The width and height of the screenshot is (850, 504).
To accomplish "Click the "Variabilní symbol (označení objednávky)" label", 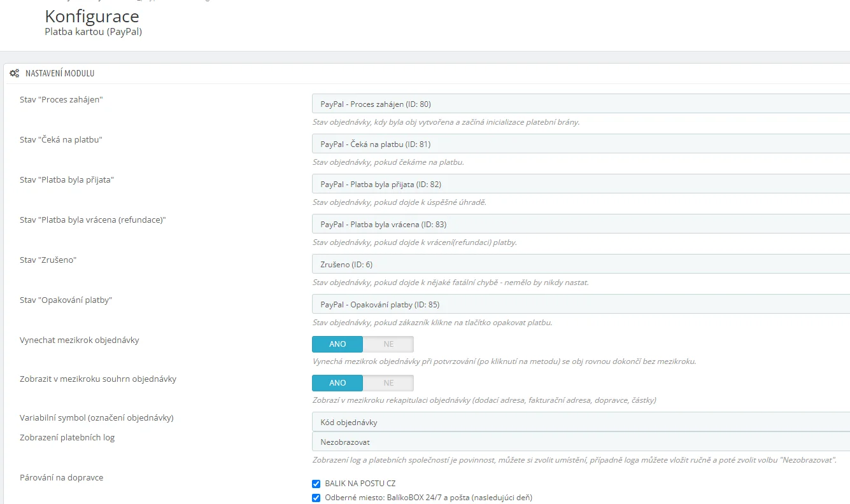I will pyautogui.click(x=97, y=418).
